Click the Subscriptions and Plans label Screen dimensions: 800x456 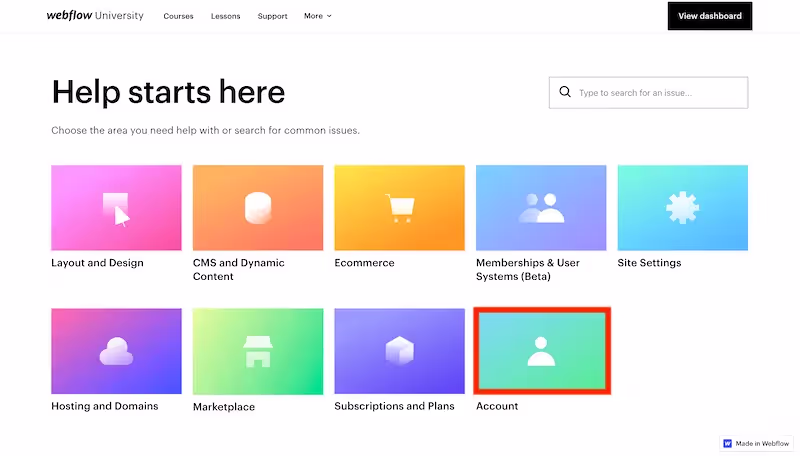point(394,406)
